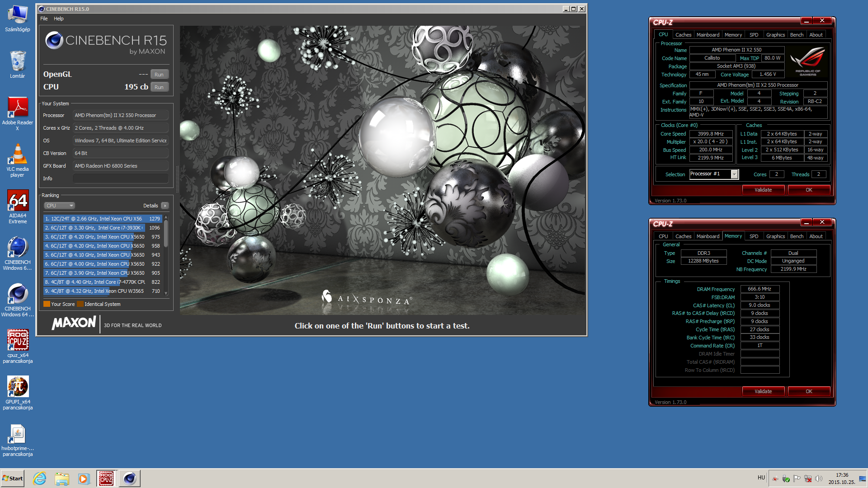Open the Számítógép desktop icon
Screen dimensions: 868x488
point(18,18)
